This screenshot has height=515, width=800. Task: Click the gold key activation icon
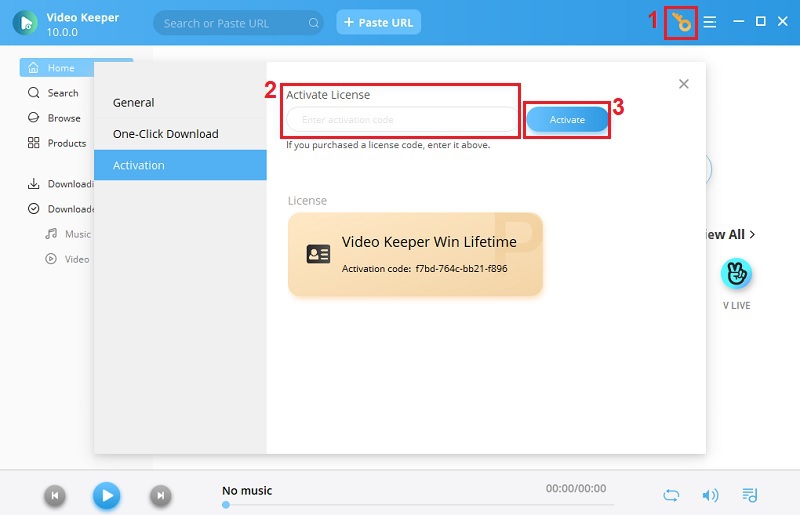[x=681, y=22]
